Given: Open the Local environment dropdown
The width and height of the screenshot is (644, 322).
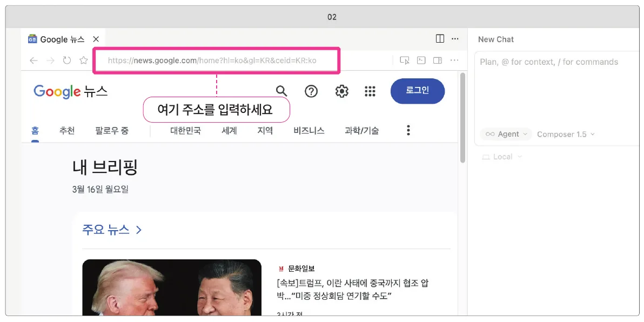Looking at the screenshot, I should pyautogui.click(x=502, y=157).
